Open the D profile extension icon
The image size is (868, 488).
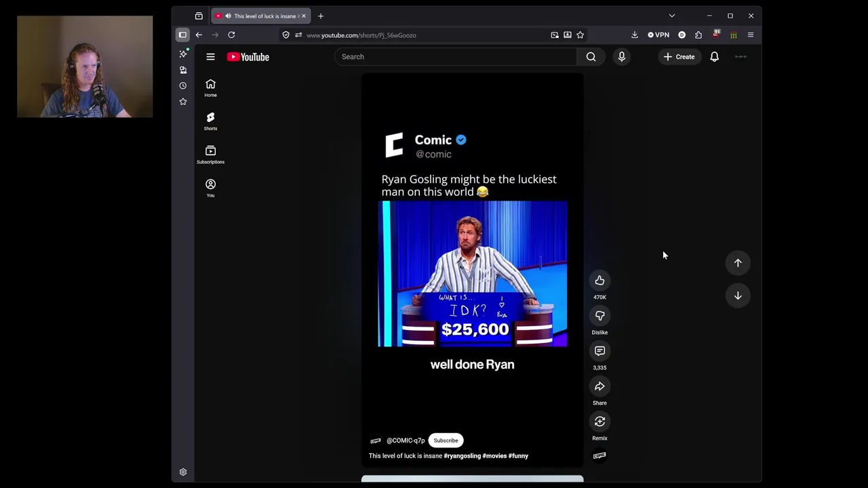coord(682,35)
